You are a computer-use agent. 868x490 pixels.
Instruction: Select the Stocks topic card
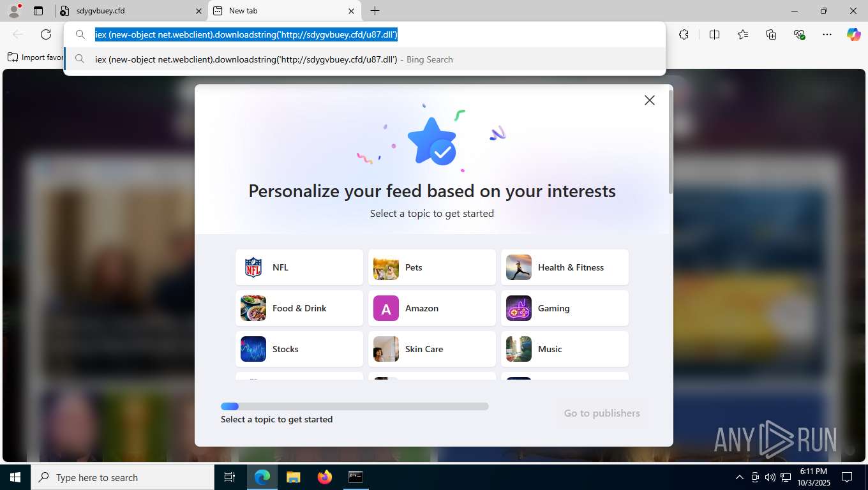pos(299,349)
